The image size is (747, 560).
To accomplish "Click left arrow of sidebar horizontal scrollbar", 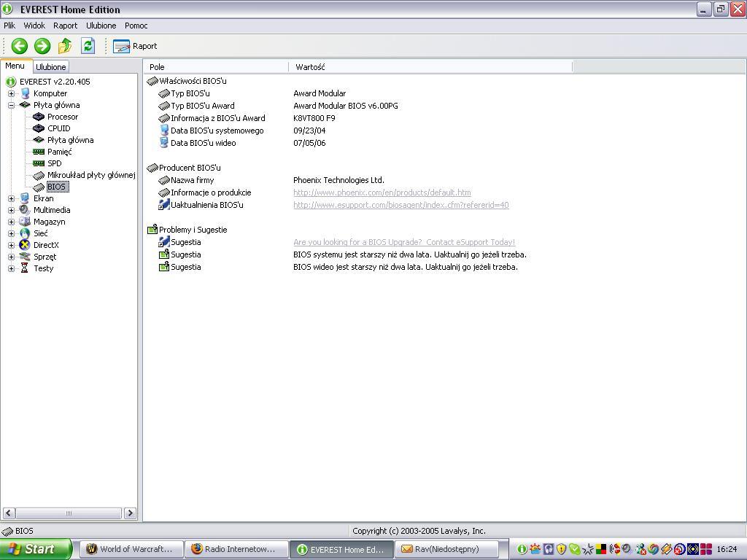I will 9,513.
